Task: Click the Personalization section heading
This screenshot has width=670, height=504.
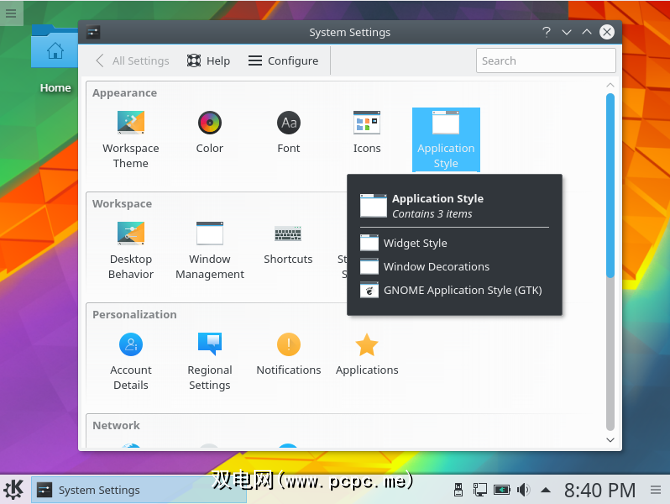Action: point(134,315)
